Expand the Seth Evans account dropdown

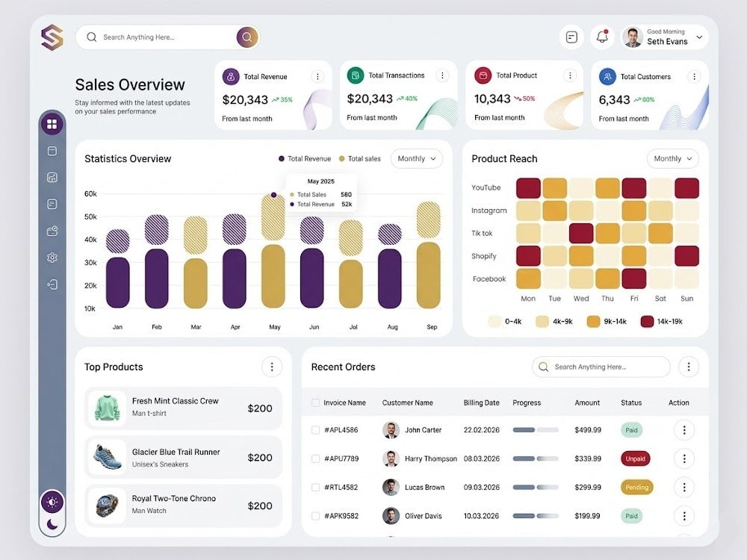click(x=699, y=37)
